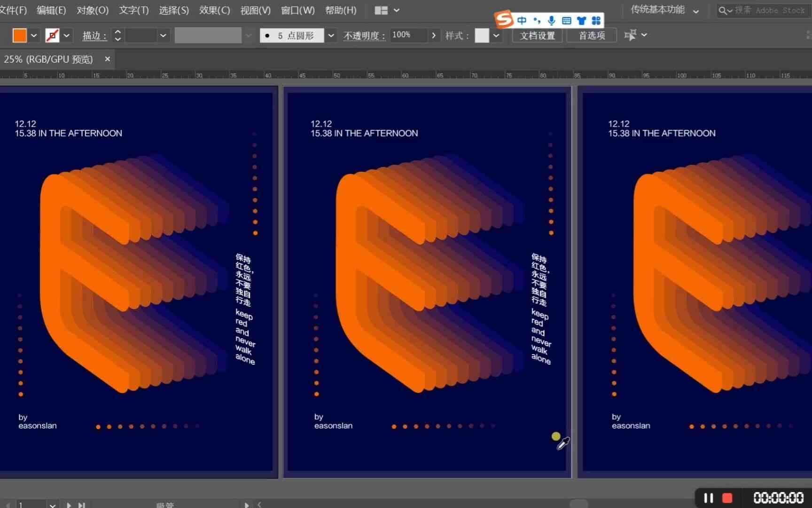Click the 文档设置 button
The height and width of the screenshot is (508, 812).
537,35
